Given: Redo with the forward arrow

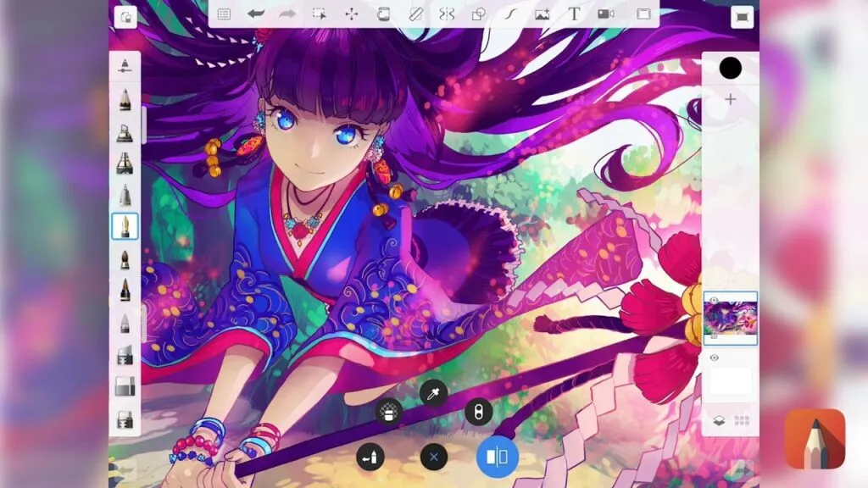Looking at the screenshot, I should click(287, 14).
